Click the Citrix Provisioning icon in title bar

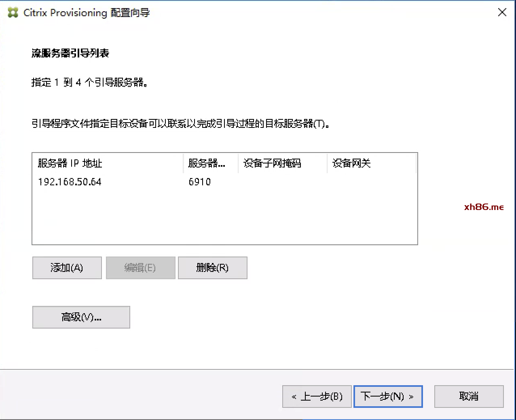coord(13,13)
